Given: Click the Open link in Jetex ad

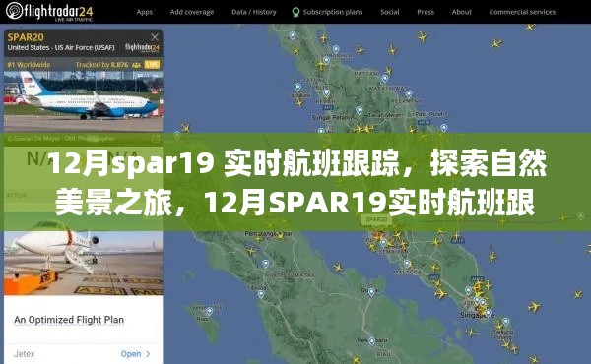Looking at the screenshot, I should click(x=135, y=354).
